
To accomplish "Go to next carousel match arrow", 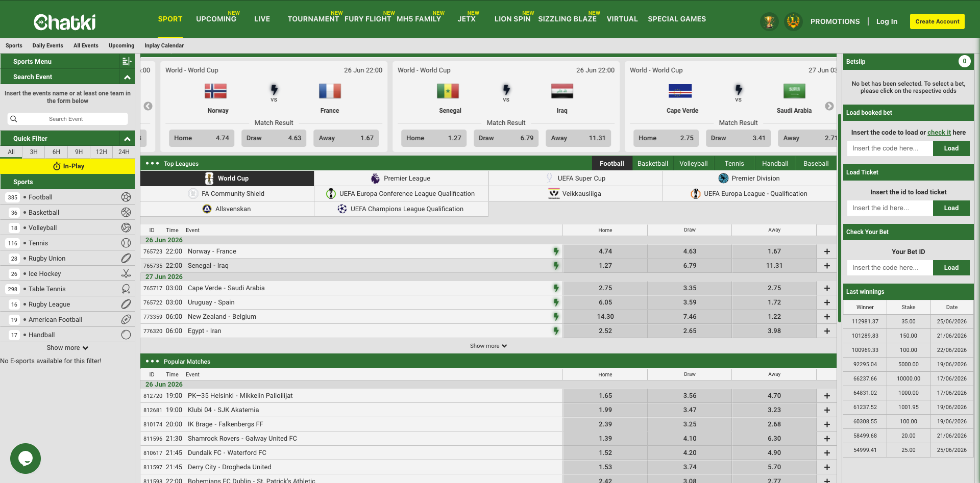I will point(829,106).
